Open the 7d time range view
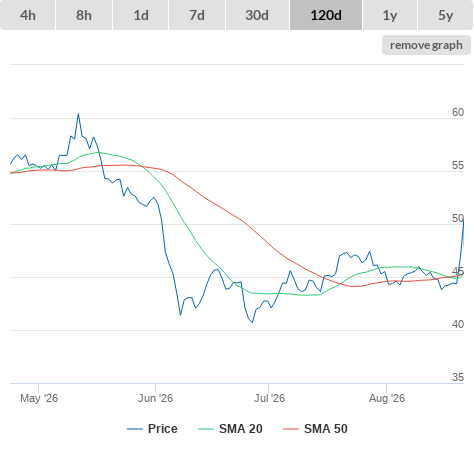 pyautogui.click(x=197, y=15)
